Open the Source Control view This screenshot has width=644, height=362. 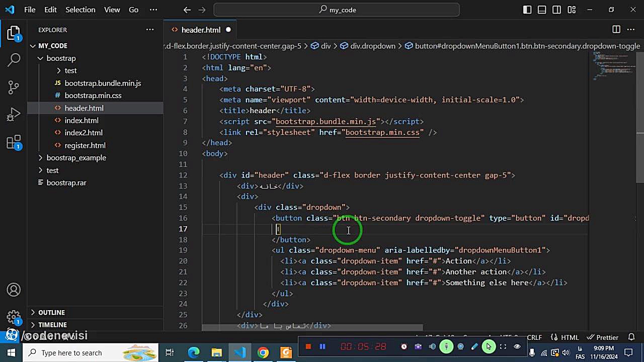click(x=14, y=87)
